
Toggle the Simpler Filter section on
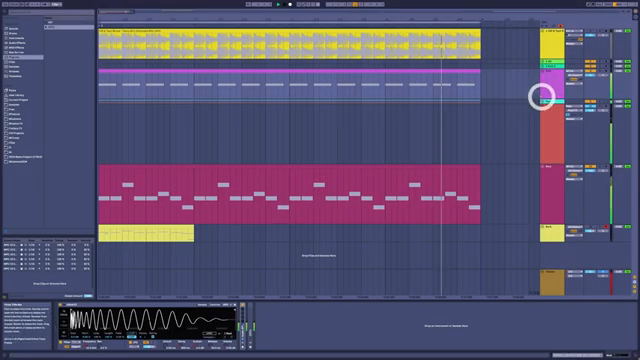point(61,342)
